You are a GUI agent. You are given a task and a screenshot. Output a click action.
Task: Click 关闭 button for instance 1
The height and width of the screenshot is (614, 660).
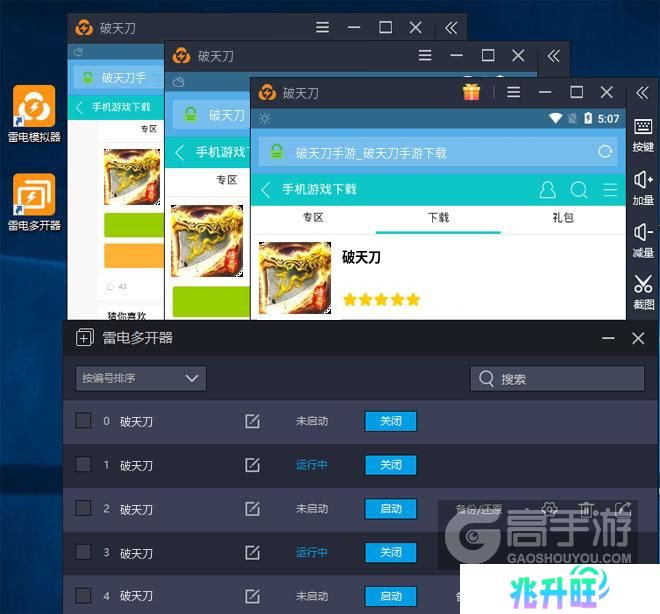(x=391, y=465)
